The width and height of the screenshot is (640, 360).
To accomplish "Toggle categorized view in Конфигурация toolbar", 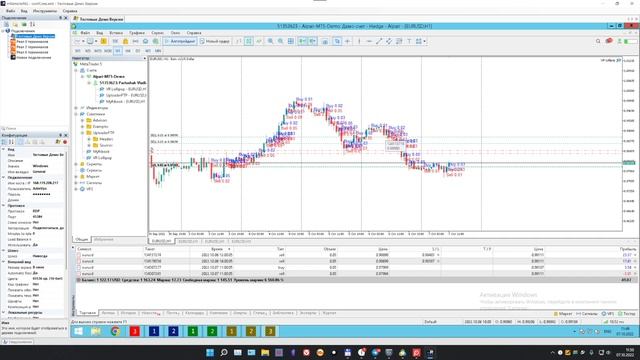I will point(4,142).
